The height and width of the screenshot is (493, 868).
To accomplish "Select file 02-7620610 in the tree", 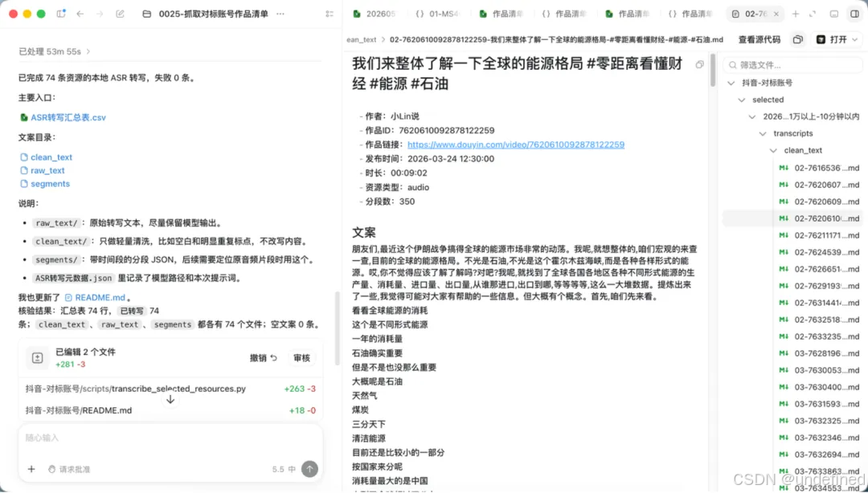I will (792, 218).
